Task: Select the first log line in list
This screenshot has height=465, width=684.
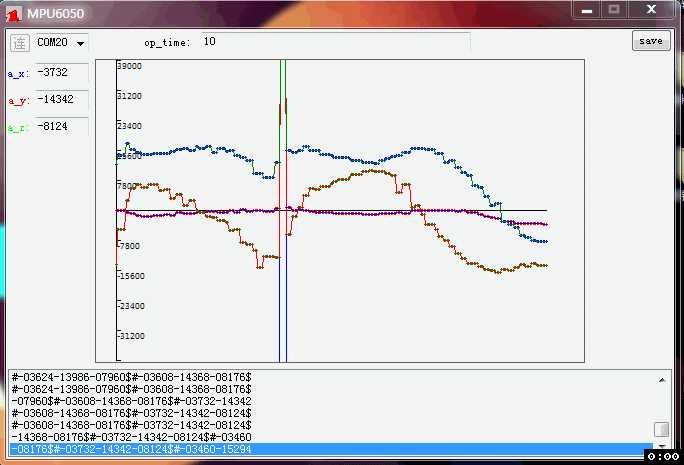Action: [331, 377]
